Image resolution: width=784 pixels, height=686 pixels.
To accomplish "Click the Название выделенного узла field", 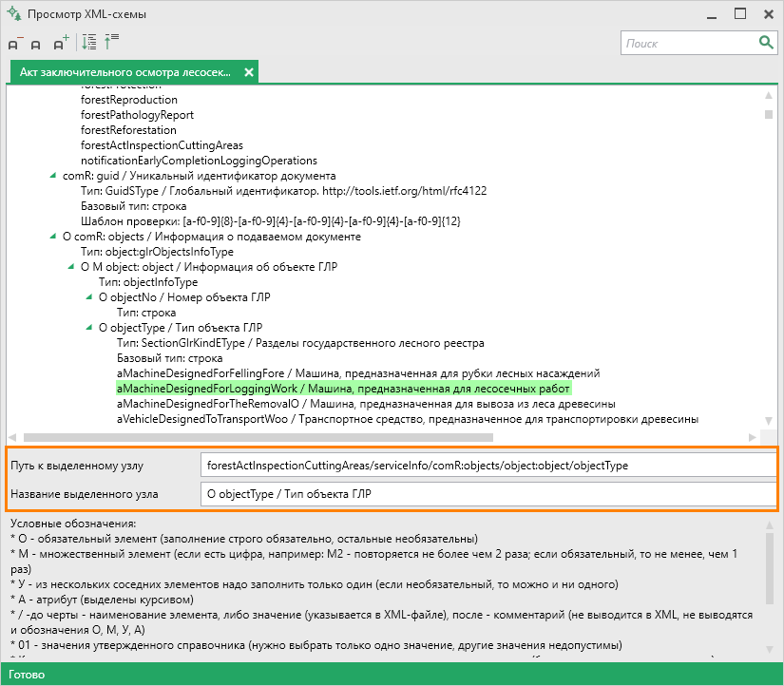I will 488,494.
